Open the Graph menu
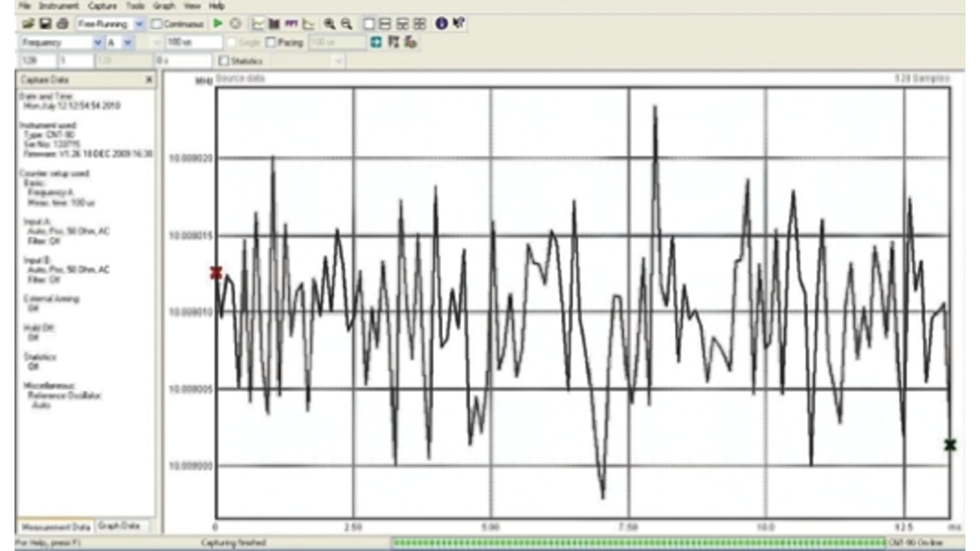This screenshot has height=551, width=980. pyautogui.click(x=164, y=6)
